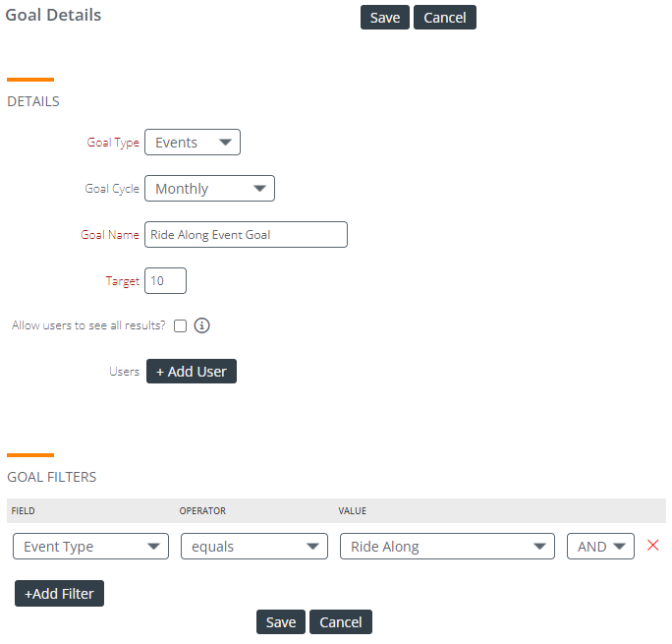Click the Ride Along dropdown arrow
Image resolution: width=672 pixels, height=644 pixels.
click(x=539, y=547)
